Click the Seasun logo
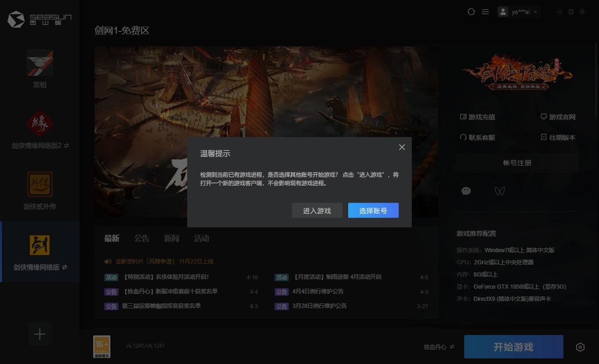This screenshot has height=364, width=599. click(40, 19)
